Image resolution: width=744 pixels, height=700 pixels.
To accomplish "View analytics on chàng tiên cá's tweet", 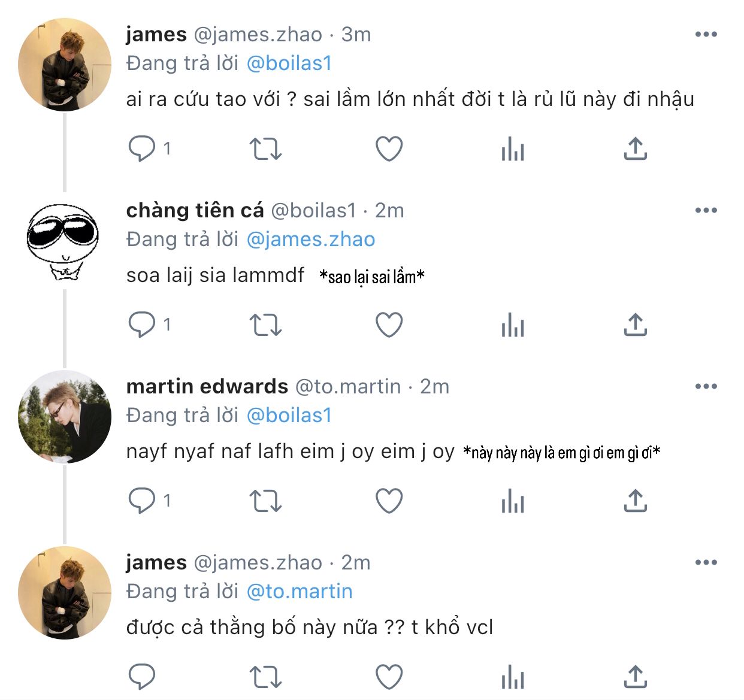I will coord(513,325).
